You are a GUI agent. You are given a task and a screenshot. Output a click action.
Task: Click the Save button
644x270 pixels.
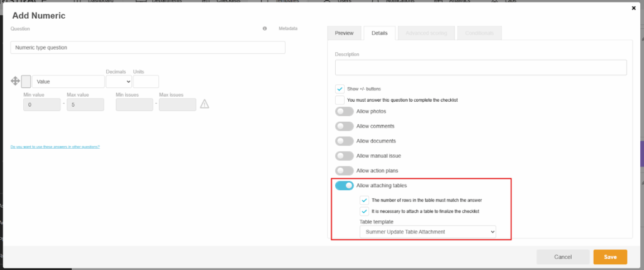[x=609, y=257]
